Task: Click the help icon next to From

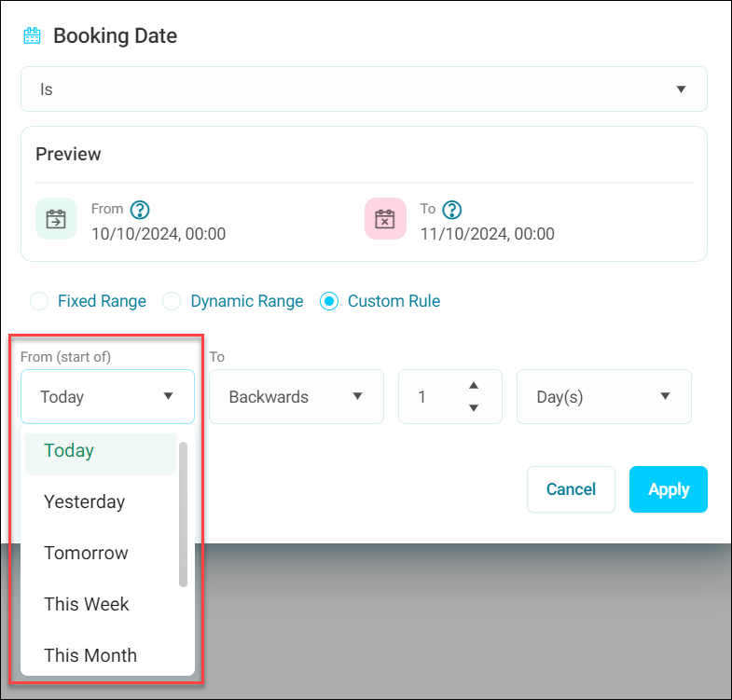Action: point(140,210)
